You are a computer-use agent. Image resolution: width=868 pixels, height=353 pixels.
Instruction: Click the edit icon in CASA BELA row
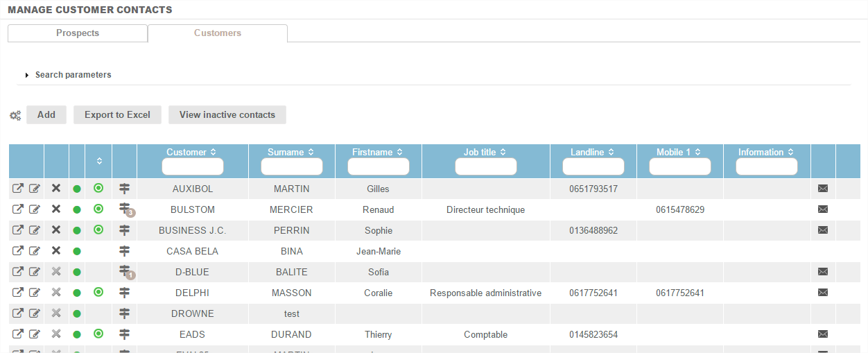click(35, 251)
